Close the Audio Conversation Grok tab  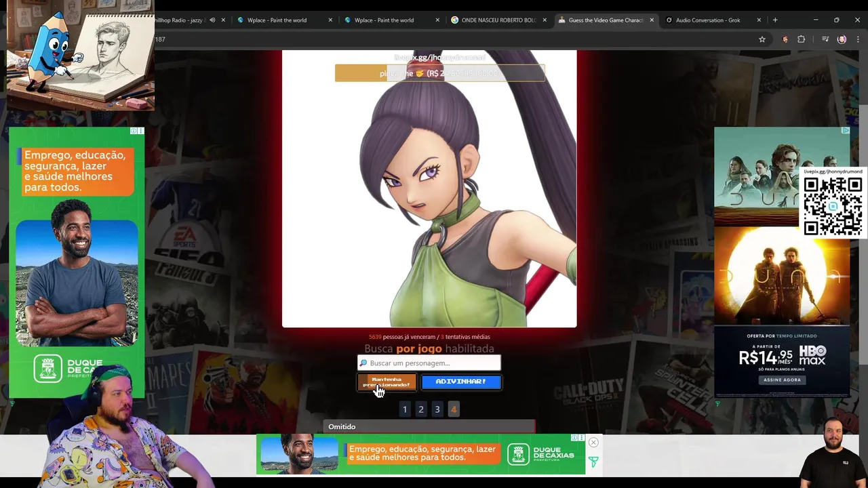tap(759, 20)
